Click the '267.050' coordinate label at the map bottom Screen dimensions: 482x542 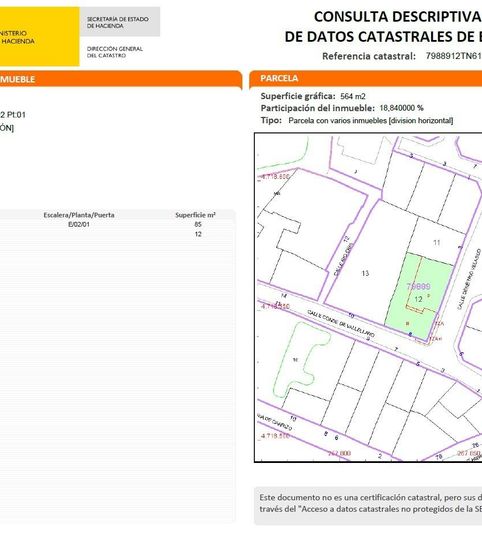(x=469, y=453)
